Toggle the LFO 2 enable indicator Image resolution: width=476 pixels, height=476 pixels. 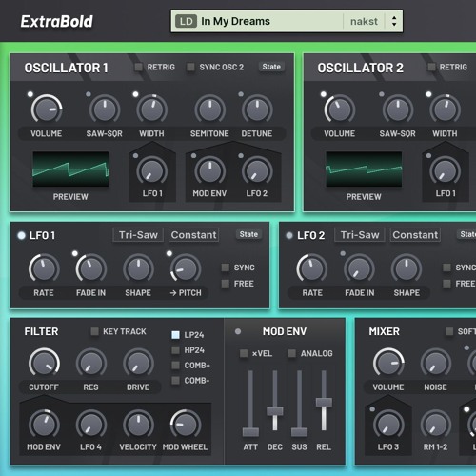(289, 235)
